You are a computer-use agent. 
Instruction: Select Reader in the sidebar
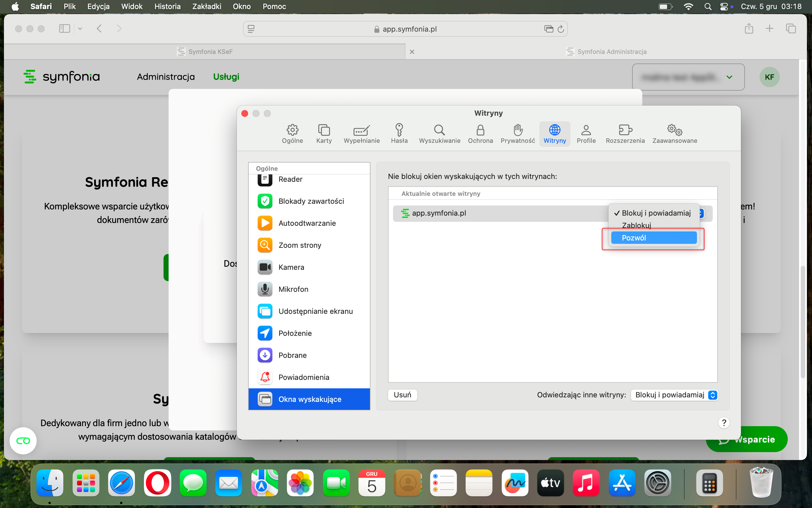click(x=309, y=179)
